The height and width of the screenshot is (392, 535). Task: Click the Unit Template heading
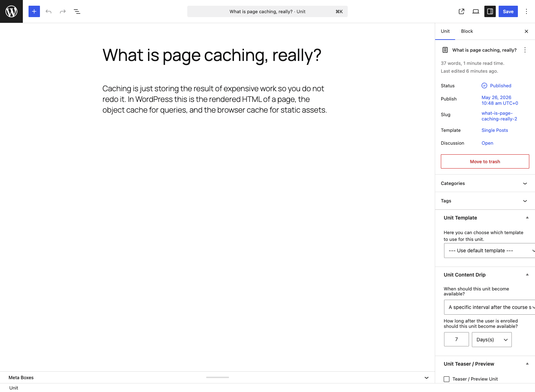460,218
